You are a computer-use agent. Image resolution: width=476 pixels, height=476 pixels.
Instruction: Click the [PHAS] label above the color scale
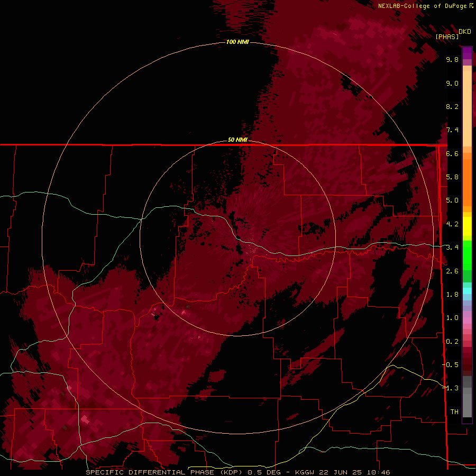point(447,36)
